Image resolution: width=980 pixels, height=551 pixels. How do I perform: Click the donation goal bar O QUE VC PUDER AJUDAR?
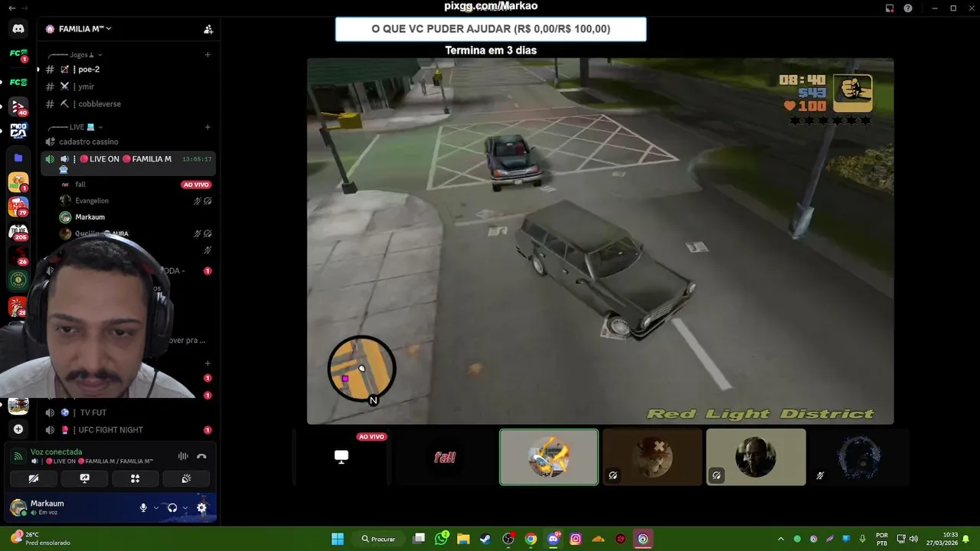(491, 29)
